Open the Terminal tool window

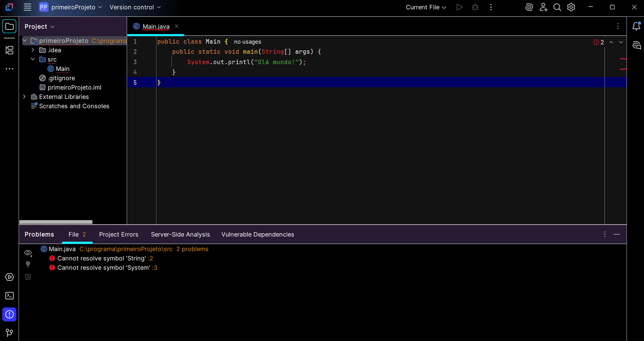pyautogui.click(x=9, y=296)
